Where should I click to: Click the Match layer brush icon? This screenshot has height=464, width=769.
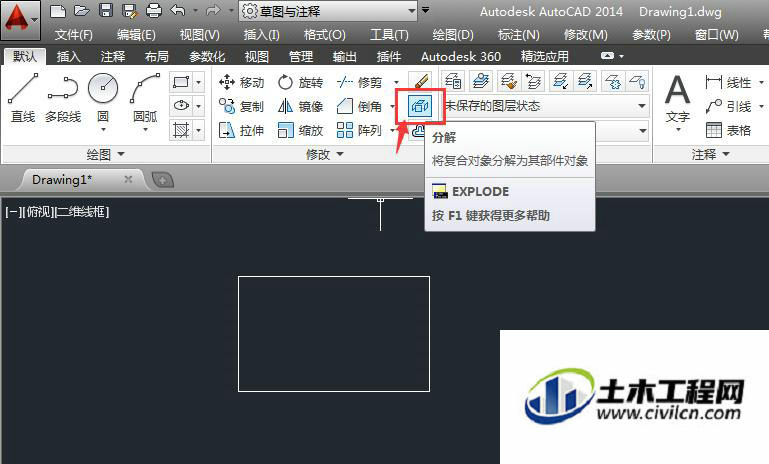click(509, 81)
